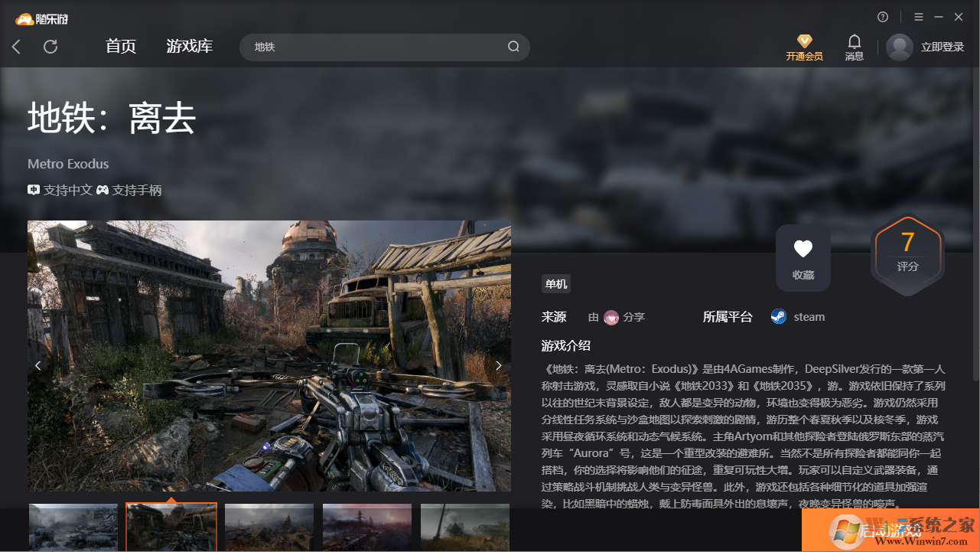This screenshot has height=552, width=980.
Task: Click the back navigation arrow
Action: pyautogui.click(x=16, y=47)
